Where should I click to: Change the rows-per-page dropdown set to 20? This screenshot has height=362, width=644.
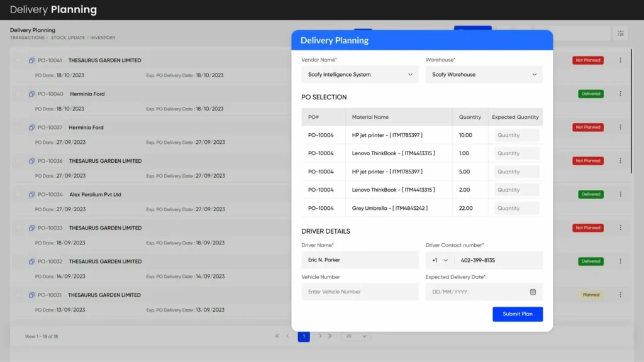click(x=355, y=336)
